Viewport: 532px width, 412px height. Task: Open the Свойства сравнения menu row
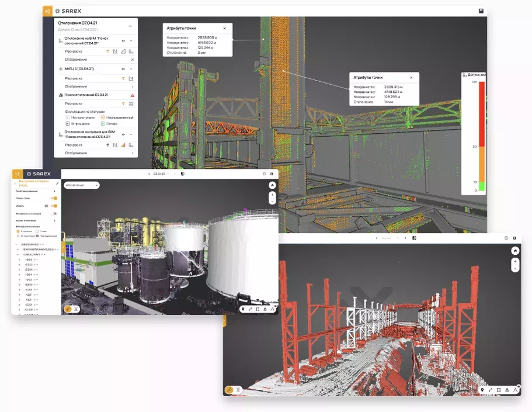click(35, 191)
